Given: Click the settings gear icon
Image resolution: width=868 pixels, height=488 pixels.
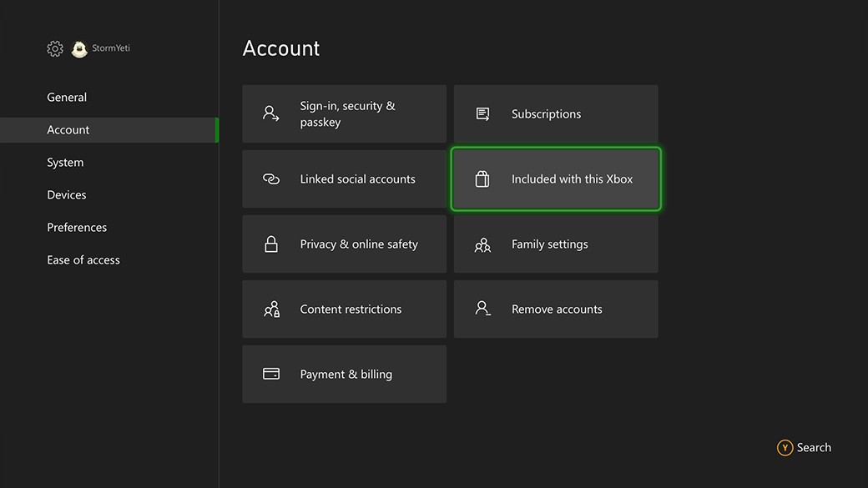Looking at the screenshot, I should point(55,49).
